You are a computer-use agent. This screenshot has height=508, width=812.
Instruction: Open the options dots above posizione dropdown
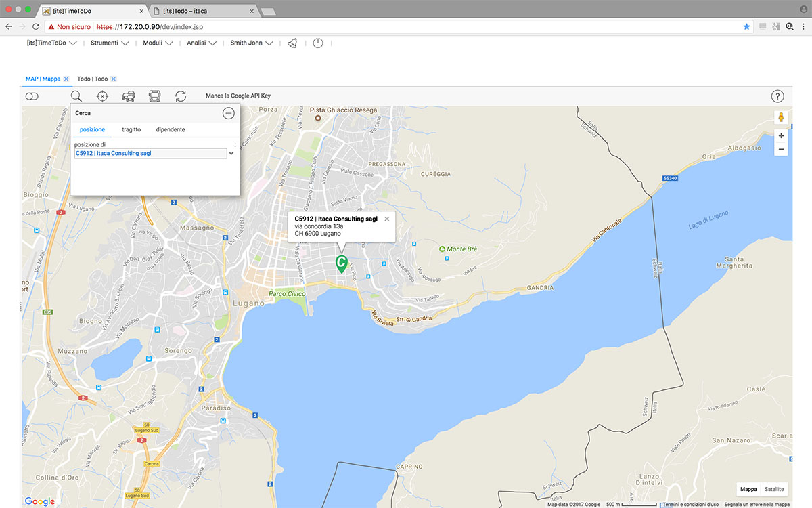pyautogui.click(x=235, y=144)
